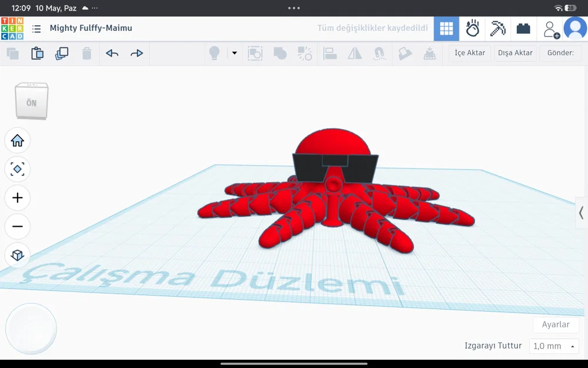Open the user profile avatar
Viewport: 588px width, 368px height.
575,28
